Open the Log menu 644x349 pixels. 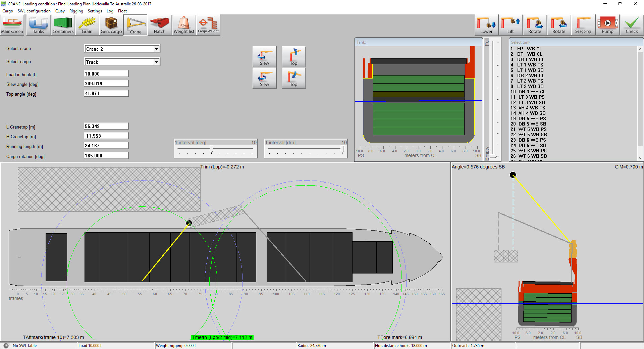110,11
